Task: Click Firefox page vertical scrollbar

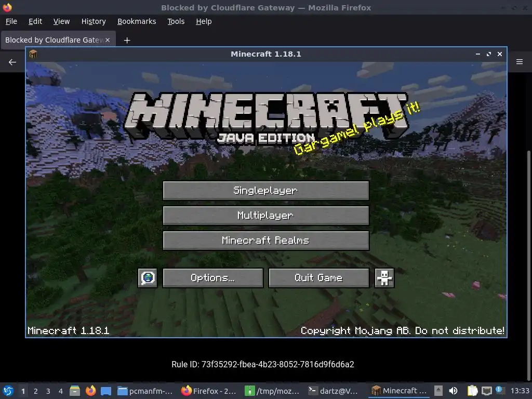Action: pos(528,264)
